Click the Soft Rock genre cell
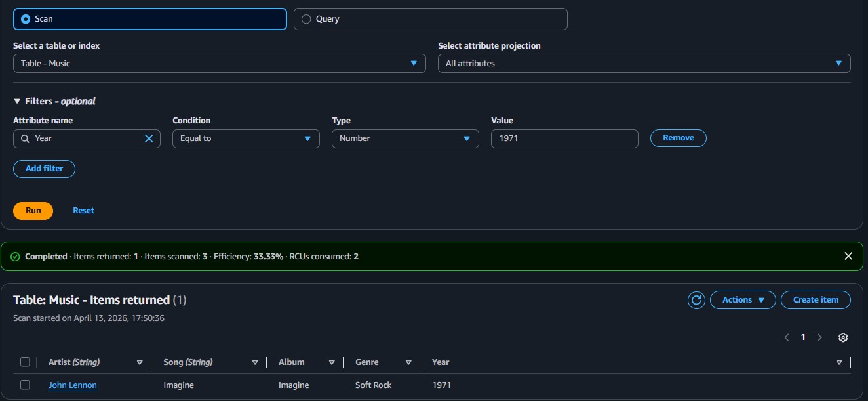Viewport: 868px width, 401px height. click(373, 385)
